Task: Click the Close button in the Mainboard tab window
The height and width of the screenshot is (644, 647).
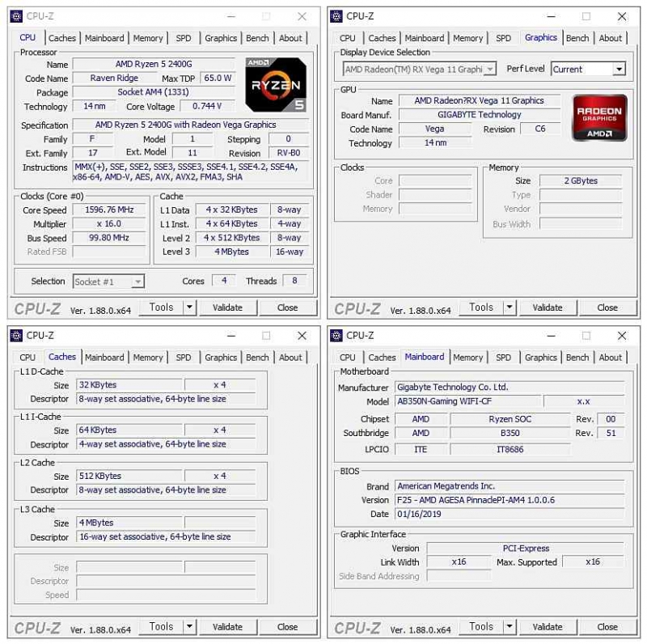Action: [x=607, y=627]
